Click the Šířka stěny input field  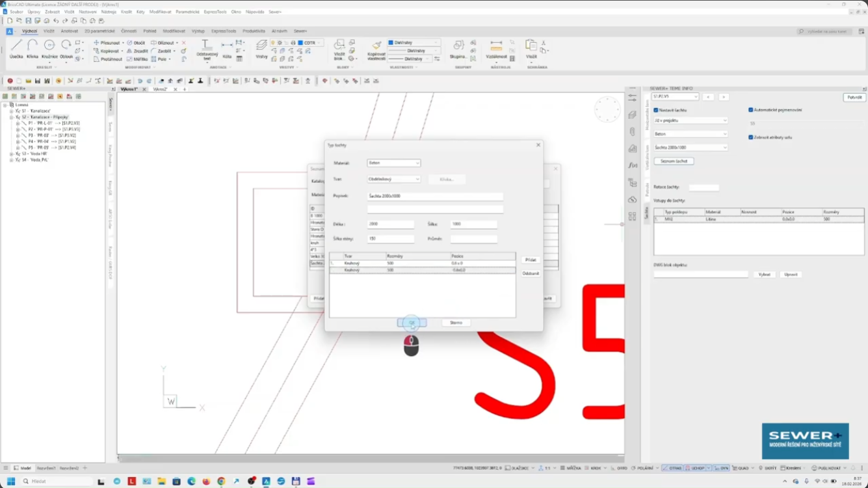click(x=390, y=239)
